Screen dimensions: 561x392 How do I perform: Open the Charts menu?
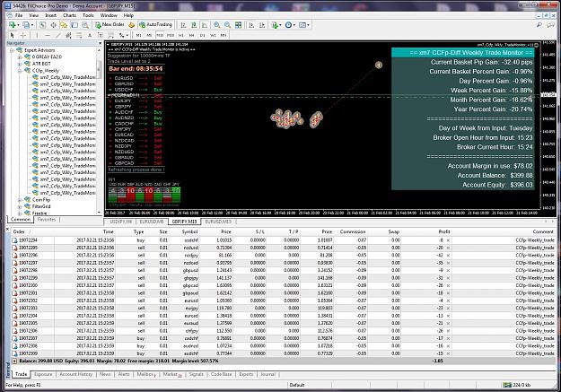click(69, 15)
